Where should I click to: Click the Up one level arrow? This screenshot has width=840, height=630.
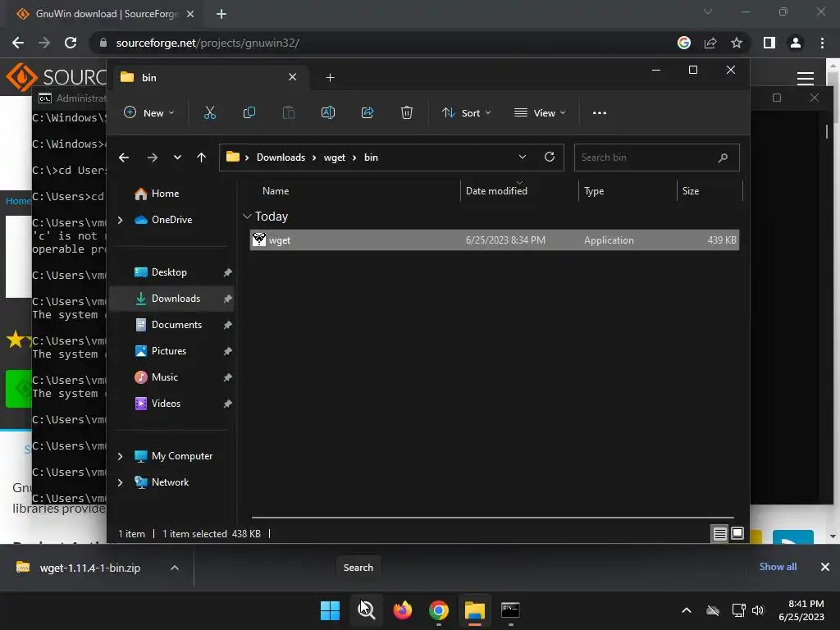[202, 157]
